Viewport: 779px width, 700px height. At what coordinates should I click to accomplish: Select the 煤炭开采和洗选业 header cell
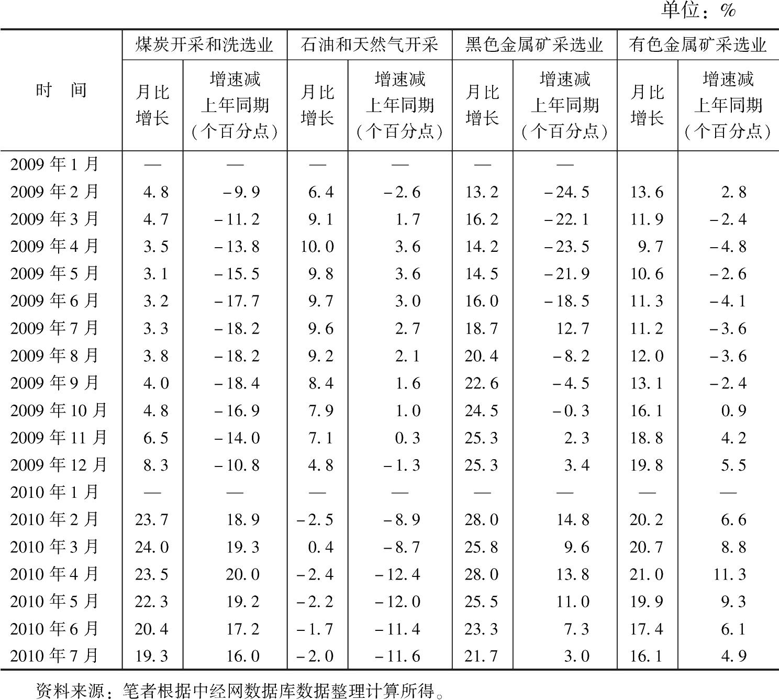click(204, 45)
